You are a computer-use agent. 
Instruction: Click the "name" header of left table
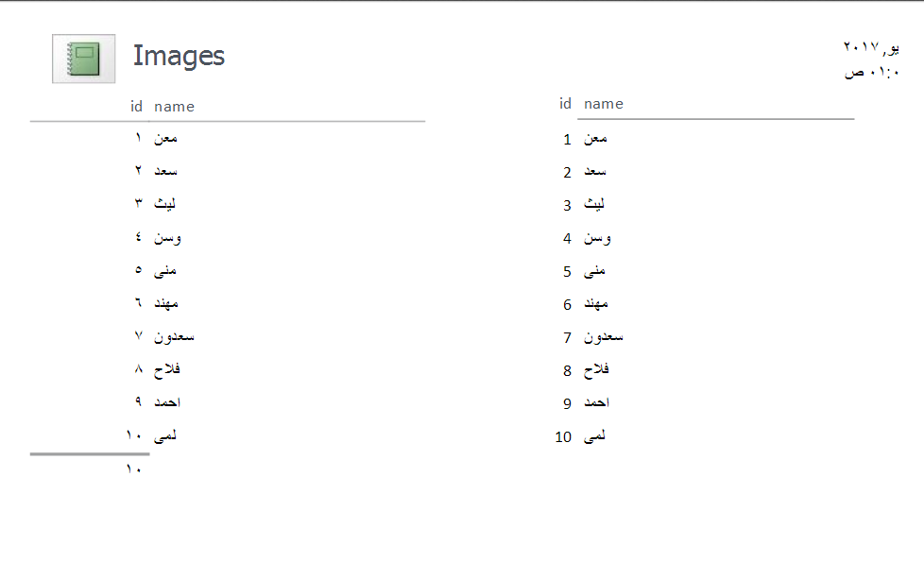click(x=174, y=107)
